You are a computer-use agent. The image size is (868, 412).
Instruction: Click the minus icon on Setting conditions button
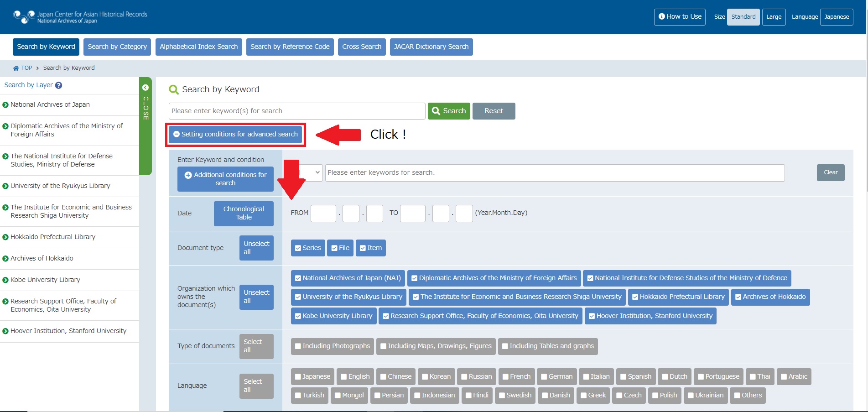pyautogui.click(x=177, y=134)
